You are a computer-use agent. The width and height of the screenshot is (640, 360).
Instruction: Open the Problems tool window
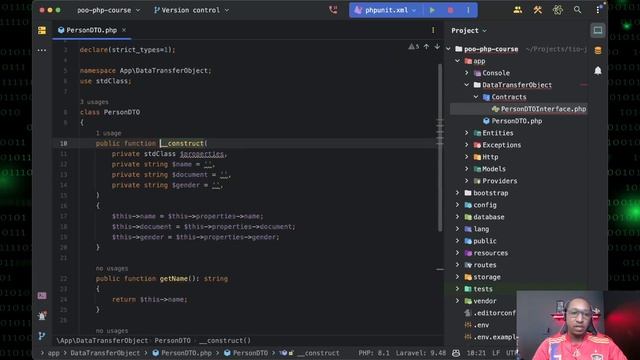click(x=42, y=316)
